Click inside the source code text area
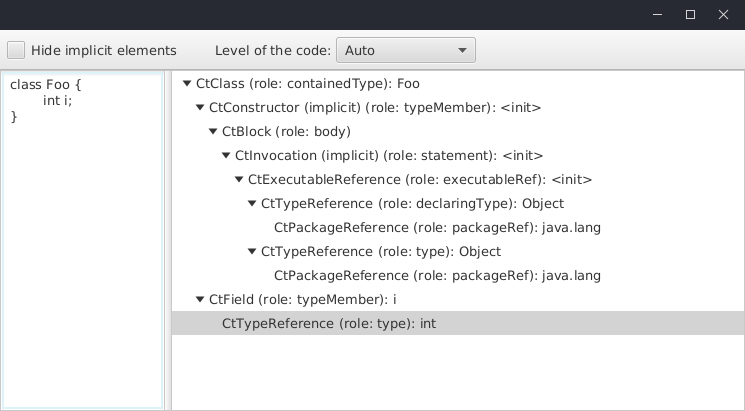745x411 pixels. (x=82, y=250)
